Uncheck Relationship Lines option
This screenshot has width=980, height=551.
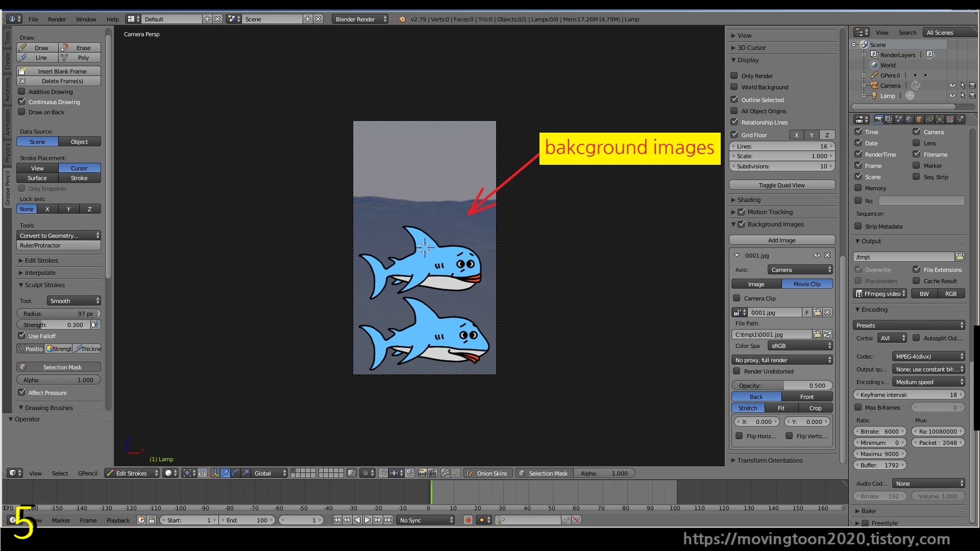pyautogui.click(x=734, y=122)
